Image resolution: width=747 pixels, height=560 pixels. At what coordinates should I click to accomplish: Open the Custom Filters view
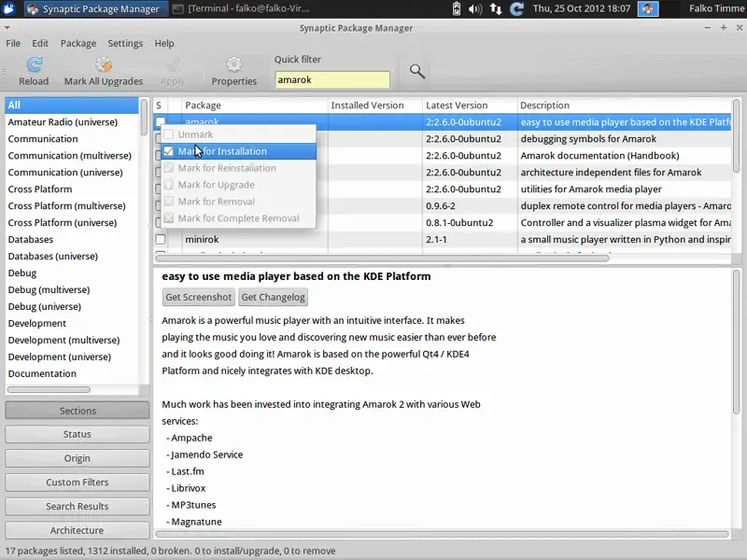pyautogui.click(x=78, y=483)
